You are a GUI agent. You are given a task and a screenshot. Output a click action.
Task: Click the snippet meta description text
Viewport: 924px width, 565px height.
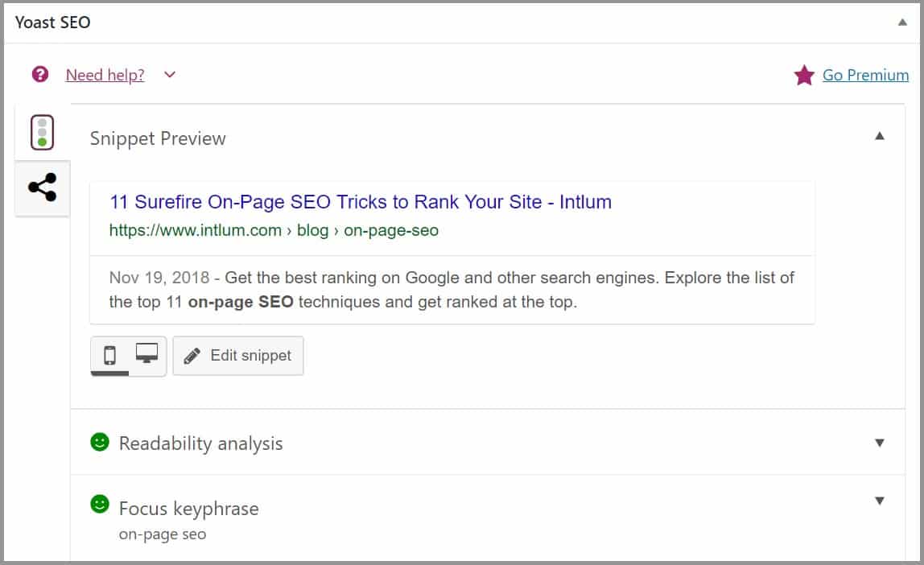tap(452, 289)
